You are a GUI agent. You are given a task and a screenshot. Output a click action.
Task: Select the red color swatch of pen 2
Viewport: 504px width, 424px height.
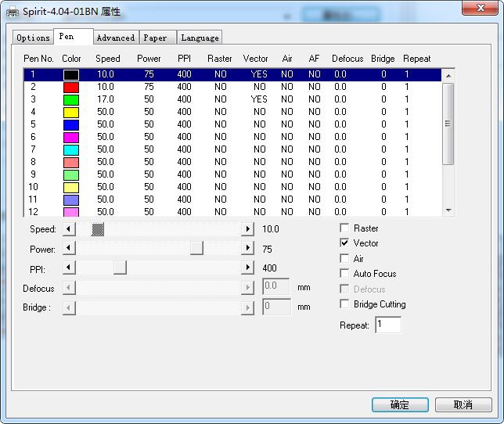[x=71, y=88]
